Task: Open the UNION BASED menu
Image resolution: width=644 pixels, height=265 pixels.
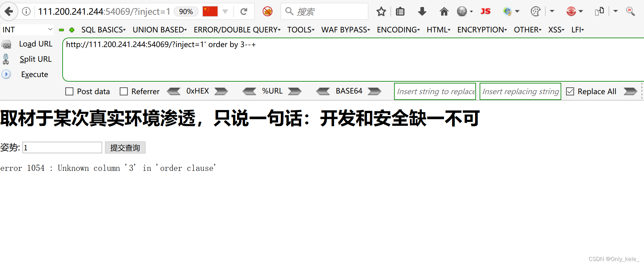Action: coord(160,30)
